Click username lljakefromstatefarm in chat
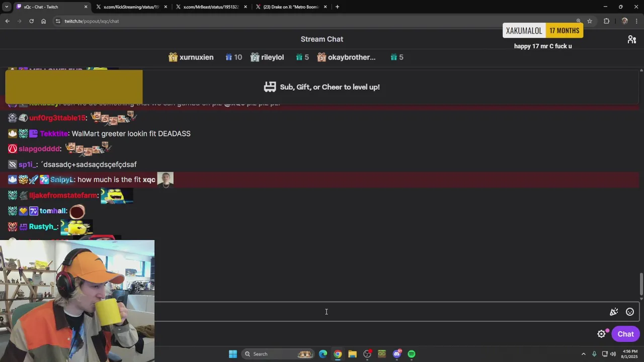Screen dimensions: 644x362 (x=63, y=195)
